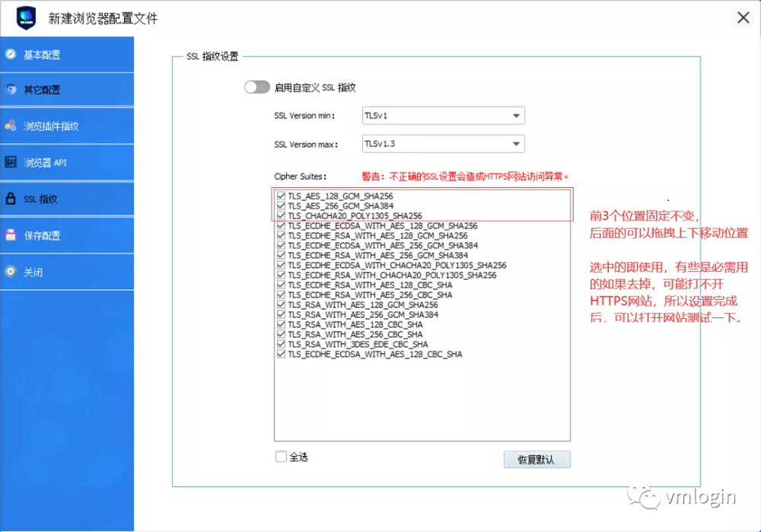Screen dimensions: 761x532
Task: Toggle TLS_RSA_WITH_AES_256_GCM_SHA384 checkbox
Action: pyautogui.click(x=281, y=314)
